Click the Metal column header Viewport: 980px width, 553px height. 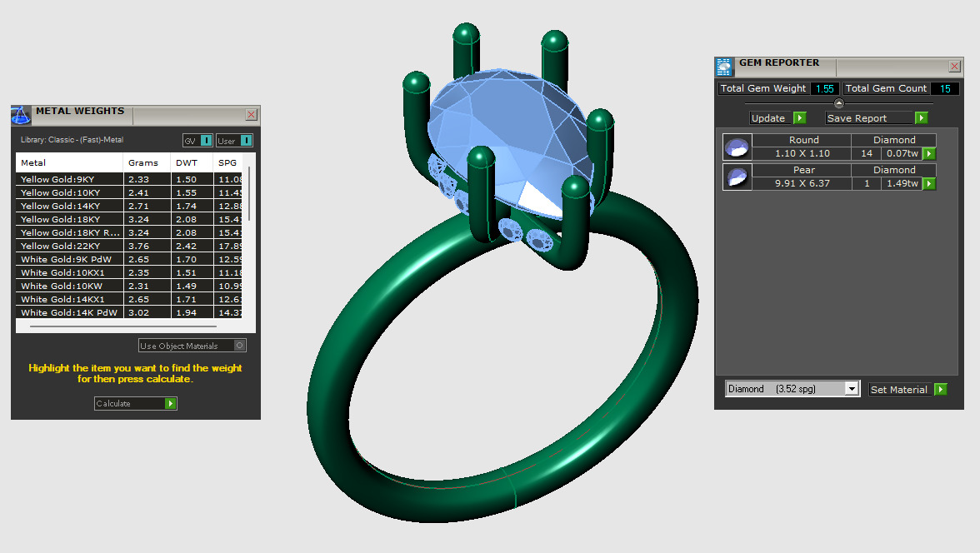click(x=69, y=162)
